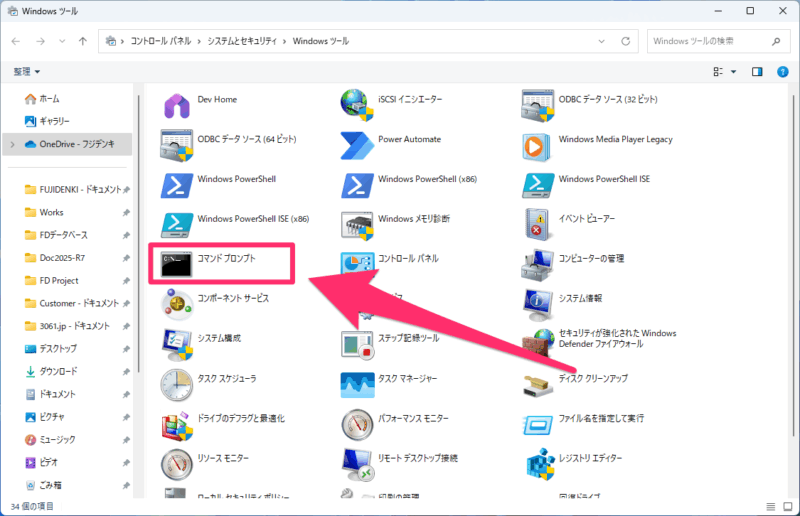Open タスク マネージャー icon
This screenshot has height=516, width=800.
tap(357, 385)
